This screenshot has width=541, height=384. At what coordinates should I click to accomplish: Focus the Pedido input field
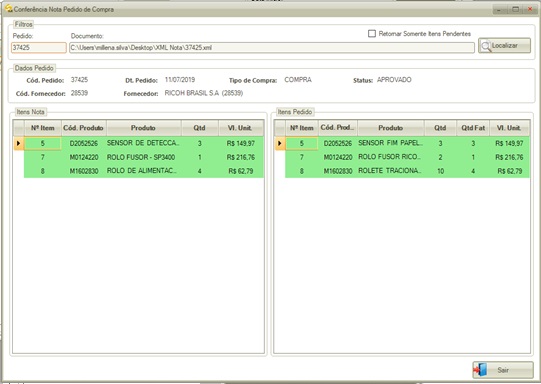click(39, 48)
